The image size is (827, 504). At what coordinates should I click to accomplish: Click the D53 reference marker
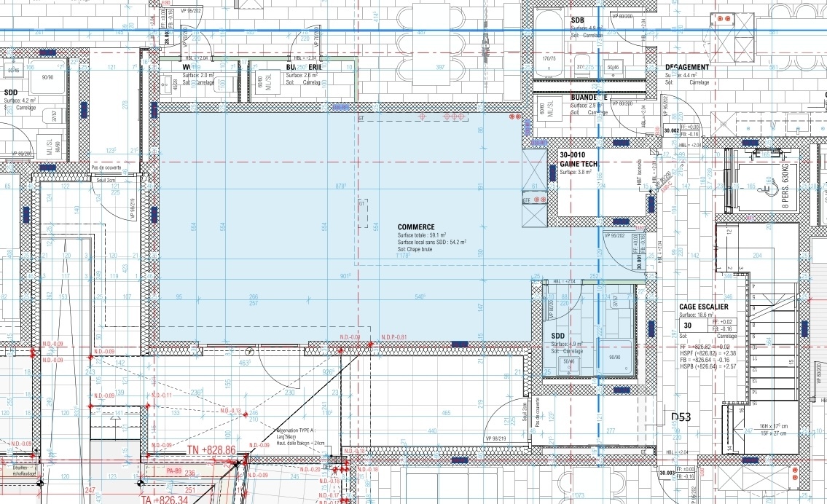pos(681,417)
